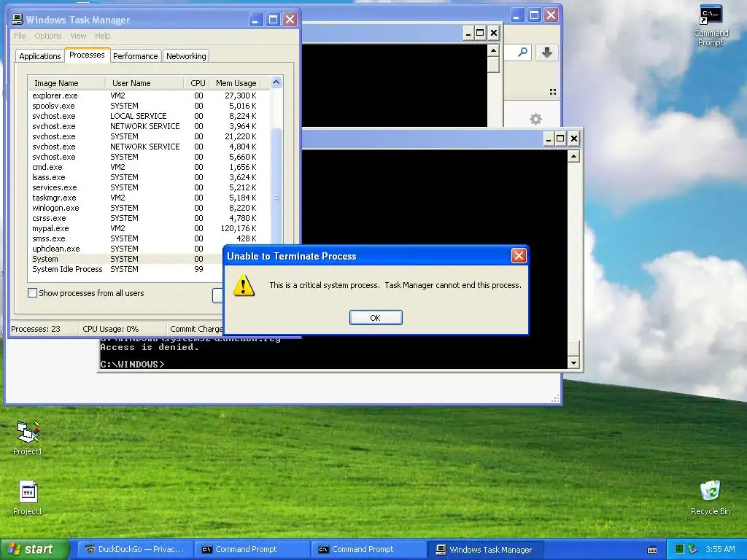Open Task Manager Options menu
Screen dimensions: 747x560
47,36
